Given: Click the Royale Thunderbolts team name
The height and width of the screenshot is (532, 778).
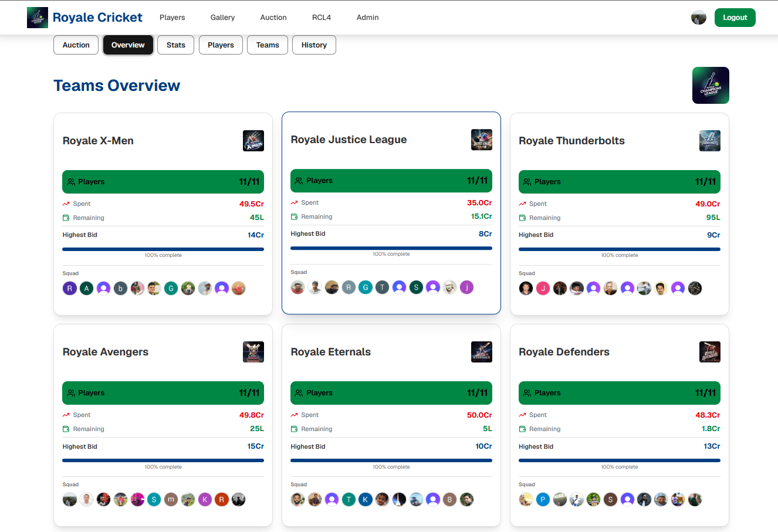Looking at the screenshot, I should point(571,141).
